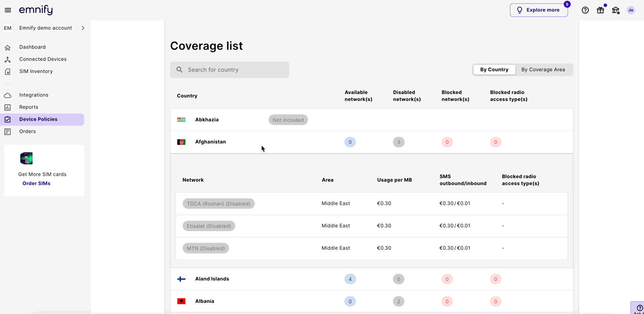Click the notification badge showing 5
Image resolution: width=644 pixels, height=314 pixels.
(567, 4)
